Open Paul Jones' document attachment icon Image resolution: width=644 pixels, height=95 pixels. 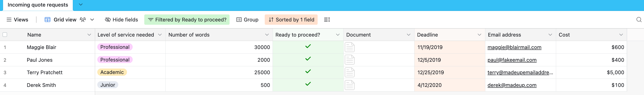350,60
